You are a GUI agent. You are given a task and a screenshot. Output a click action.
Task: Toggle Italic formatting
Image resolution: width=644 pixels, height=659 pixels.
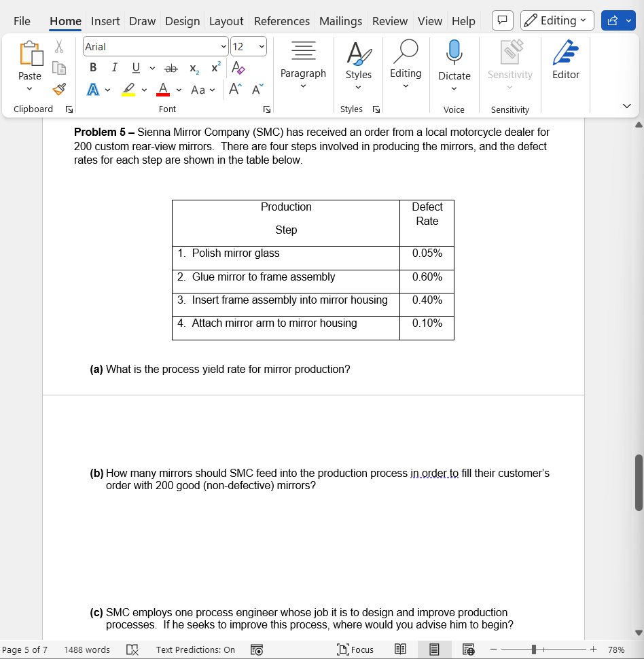click(114, 68)
